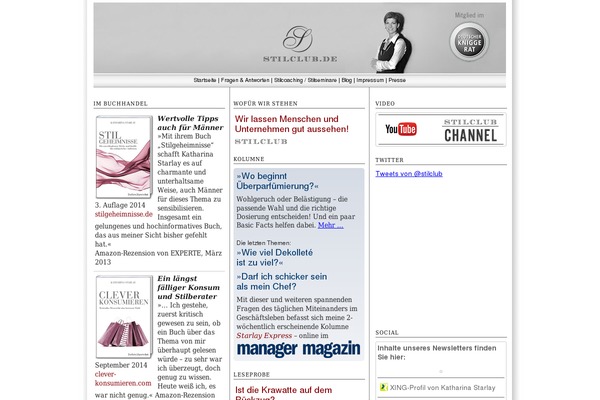The image size is (600, 400).
Task: Open »Darf ich schicker sein als mein Chef?«
Action: click(282, 281)
